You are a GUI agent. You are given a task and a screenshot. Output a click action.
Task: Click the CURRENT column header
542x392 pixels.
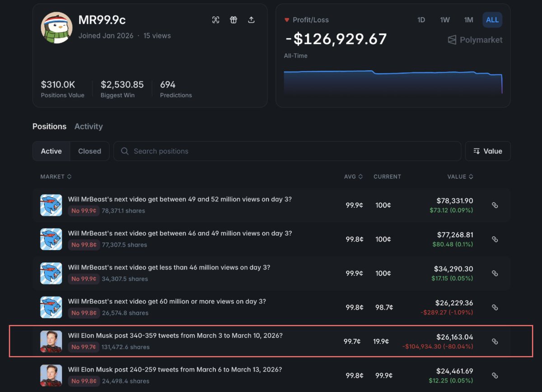(x=387, y=177)
